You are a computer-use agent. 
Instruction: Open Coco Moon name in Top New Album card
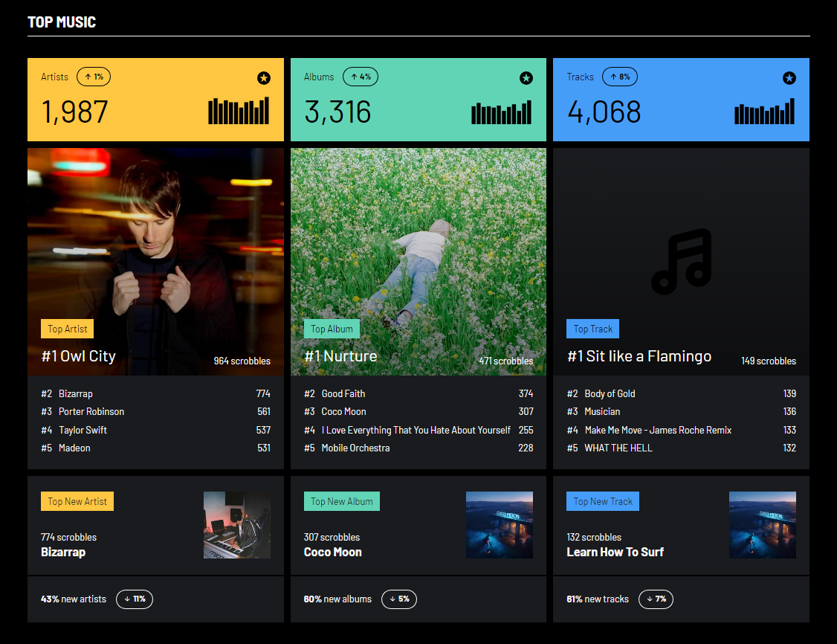point(332,552)
